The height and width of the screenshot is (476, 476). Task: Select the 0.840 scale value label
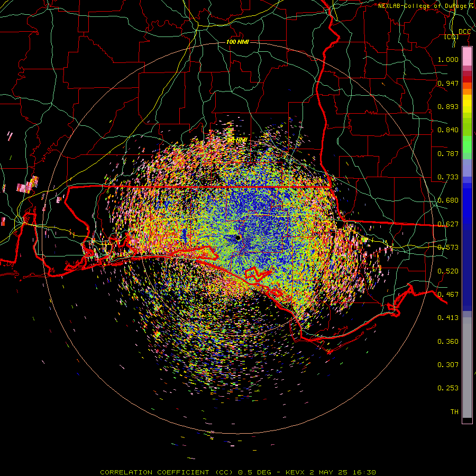coord(448,130)
